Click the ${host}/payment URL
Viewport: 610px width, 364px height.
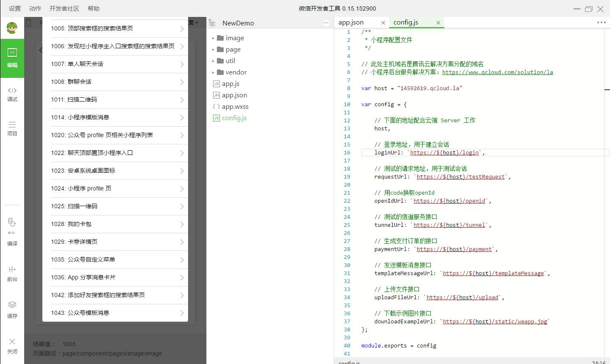click(454, 249)
